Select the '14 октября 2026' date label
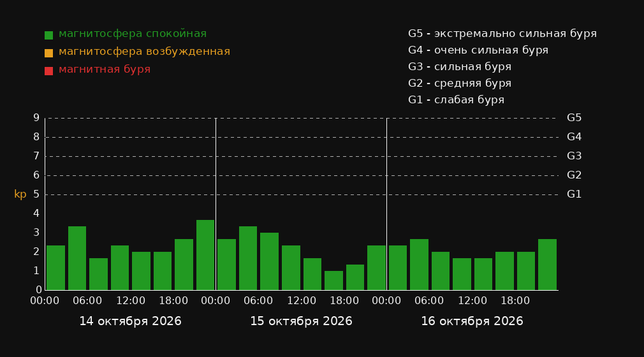 coord(130,321)
